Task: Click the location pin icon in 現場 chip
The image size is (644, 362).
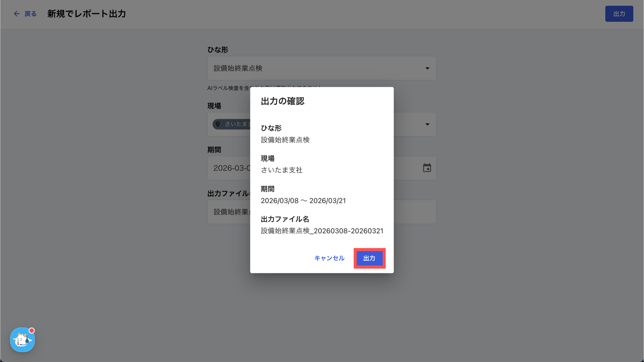Action: (x=218, y=124)
